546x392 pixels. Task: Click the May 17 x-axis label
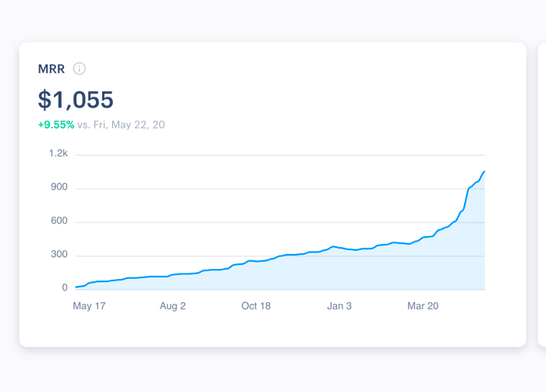click(x=89, y=306)
